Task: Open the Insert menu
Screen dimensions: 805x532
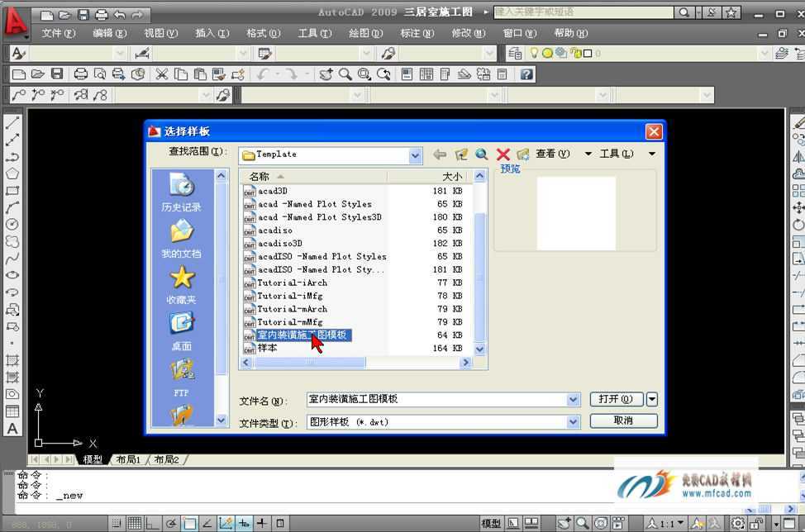Action: pyautogui.click(x=212, y=33)
